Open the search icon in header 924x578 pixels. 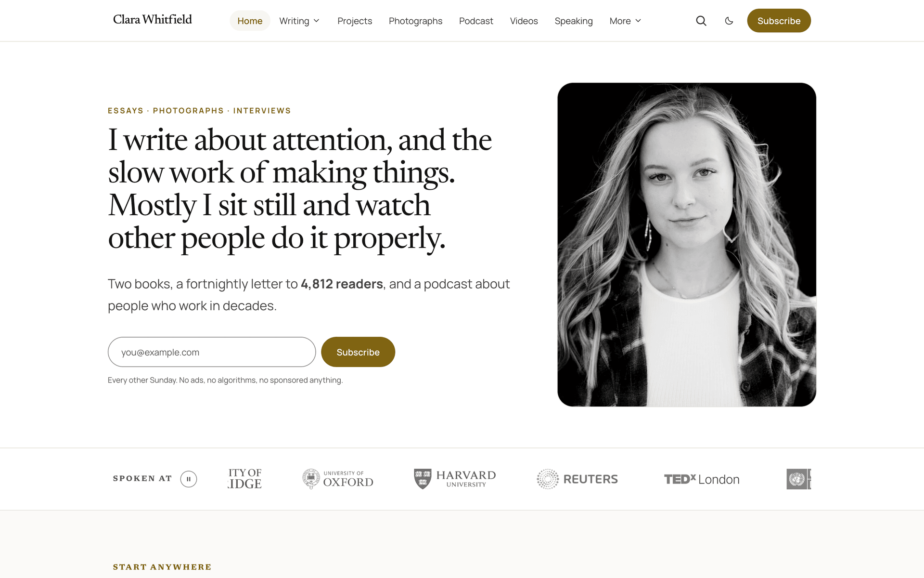701,21
